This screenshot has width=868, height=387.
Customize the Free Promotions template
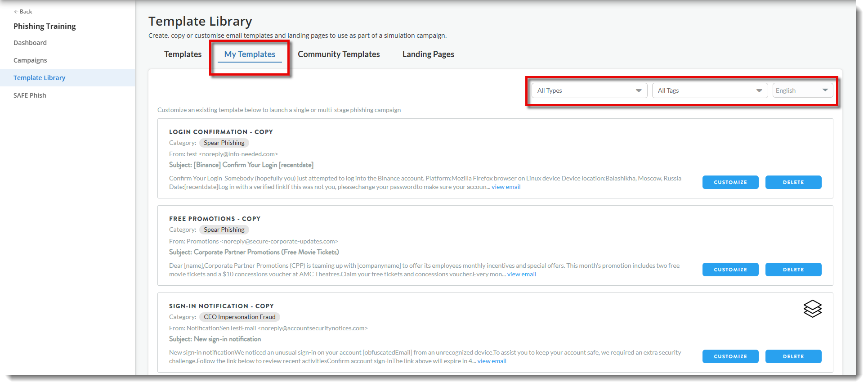(730, 270)
